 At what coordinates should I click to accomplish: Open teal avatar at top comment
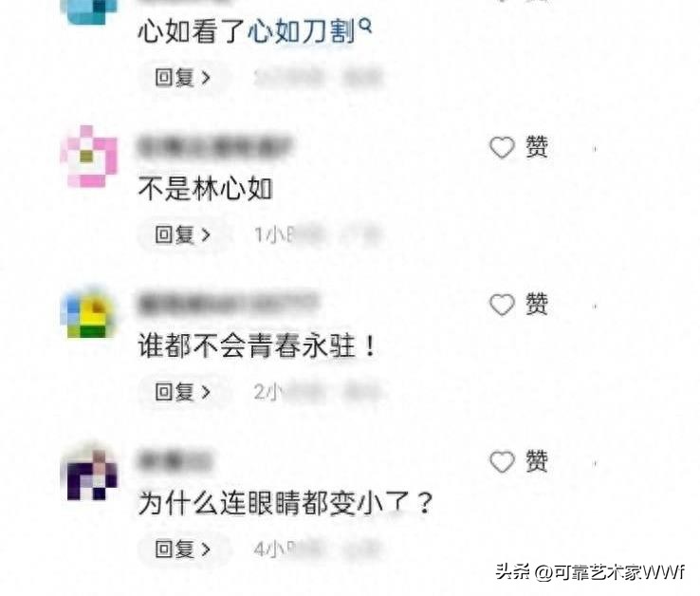89,10
